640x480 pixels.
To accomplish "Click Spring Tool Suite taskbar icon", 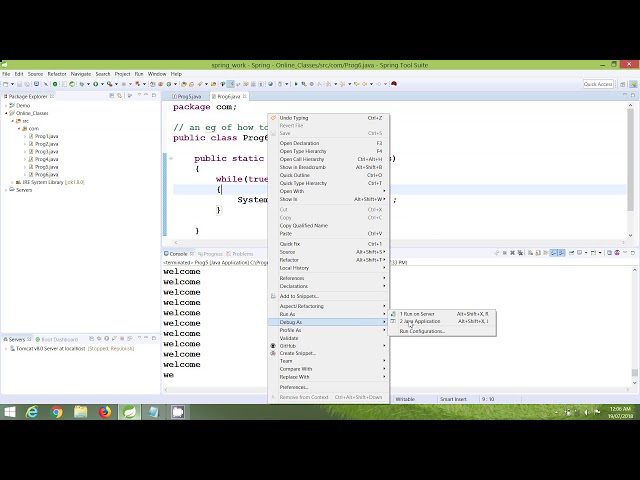I will point(129,412).
